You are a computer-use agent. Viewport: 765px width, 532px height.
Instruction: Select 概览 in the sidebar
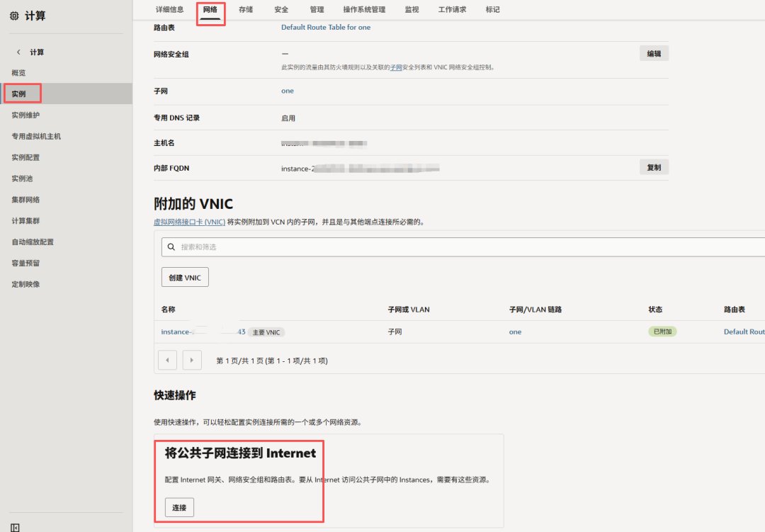coord(18,73)
